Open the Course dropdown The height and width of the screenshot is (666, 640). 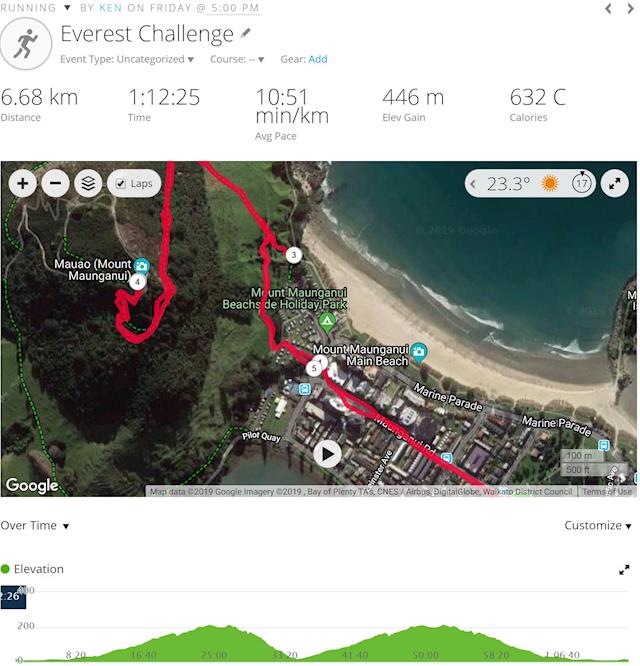[237, 59]
